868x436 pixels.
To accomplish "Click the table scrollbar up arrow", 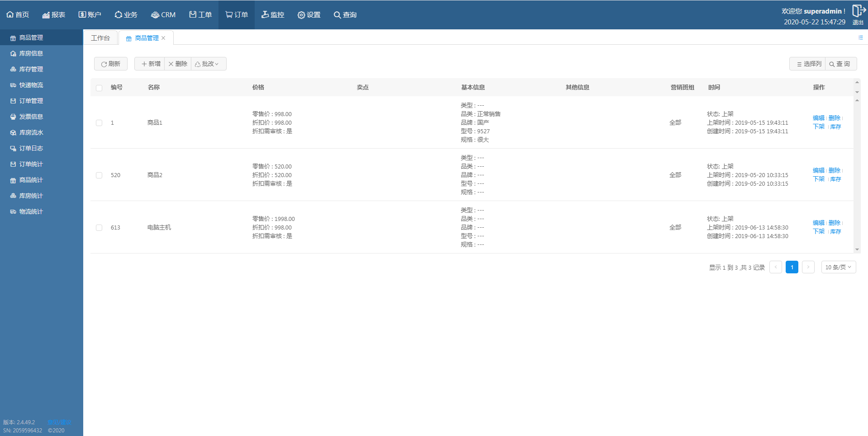I will [857, 100].
